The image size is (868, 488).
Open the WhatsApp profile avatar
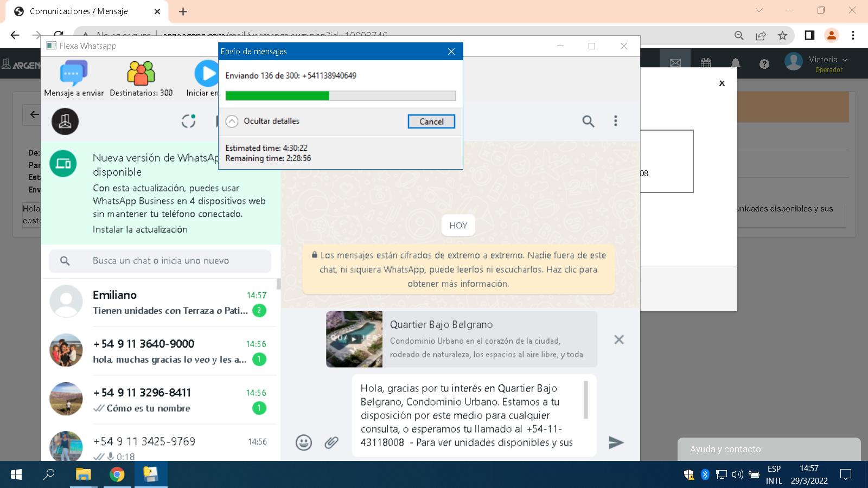click(x=65, y=121)
